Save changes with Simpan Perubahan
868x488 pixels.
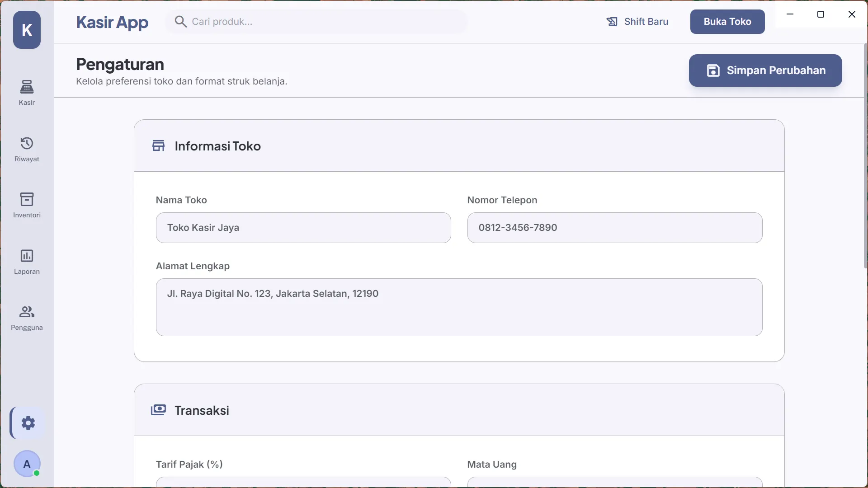pos(765,70)
